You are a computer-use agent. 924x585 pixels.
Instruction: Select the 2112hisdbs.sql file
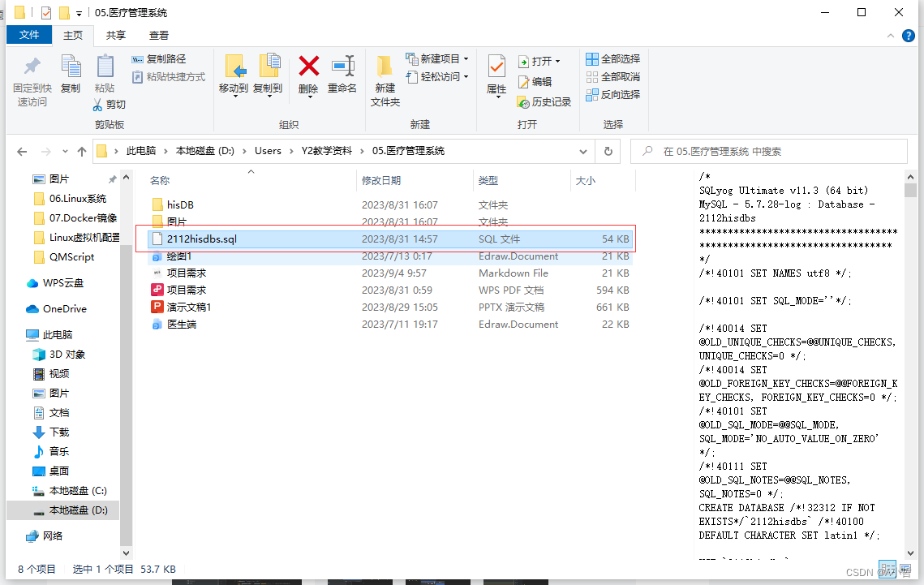(390, 239)
